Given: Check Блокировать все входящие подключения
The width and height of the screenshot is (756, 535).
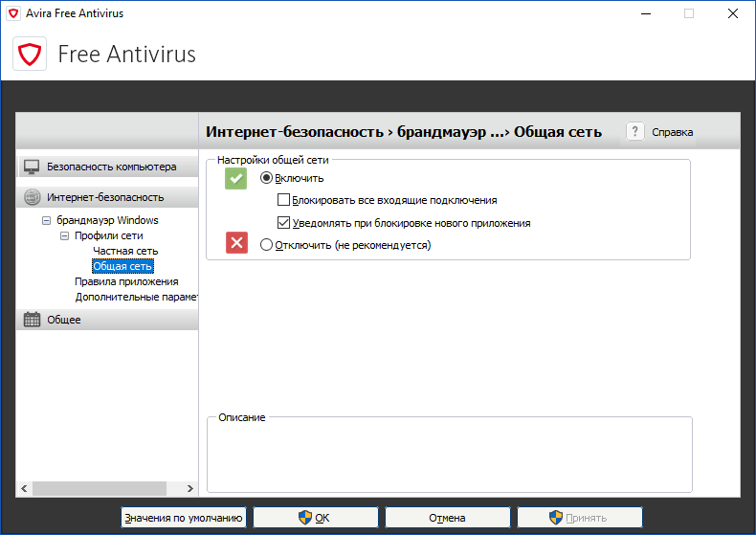Looking at the screenshot, I should pos(284,199).
